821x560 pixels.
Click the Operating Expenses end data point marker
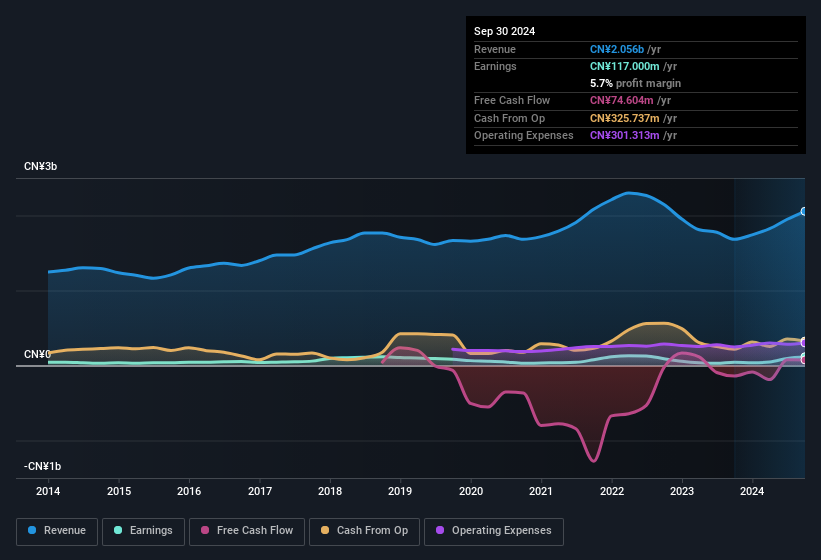point(804,342)
